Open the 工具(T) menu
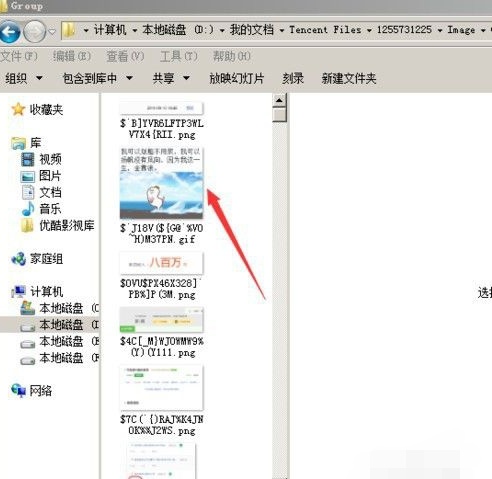Viewport: 492px width, 479px height. click(179, 56)
